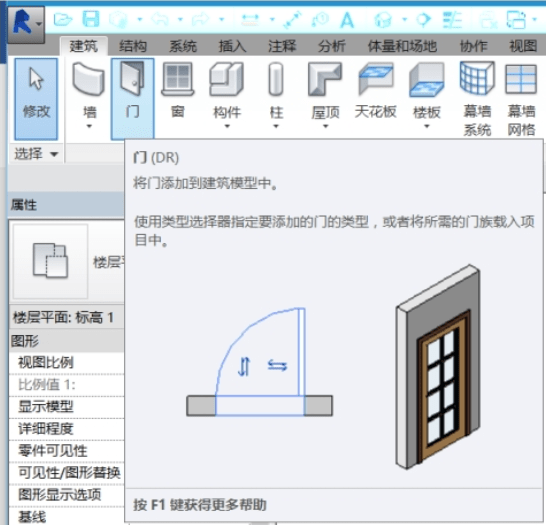
Task: Click the 门 (DR) tooltip title
Action: (x=156, y=158)
